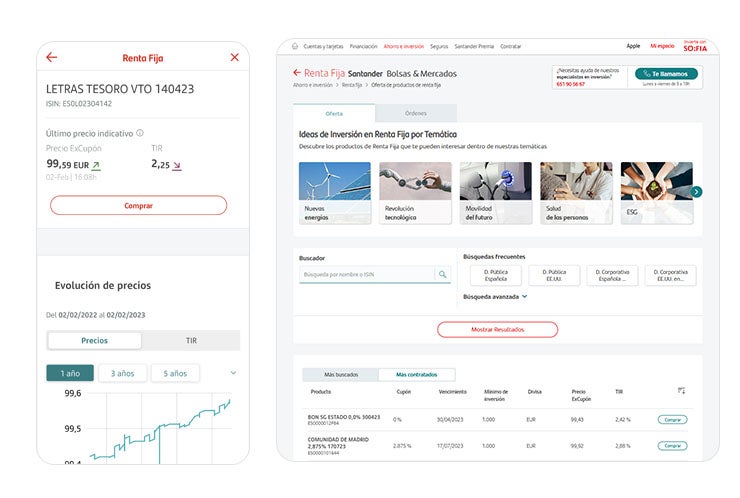740x498 pixels.
Task: Switch to the Precios chart tab
Action: coord(94,340)
